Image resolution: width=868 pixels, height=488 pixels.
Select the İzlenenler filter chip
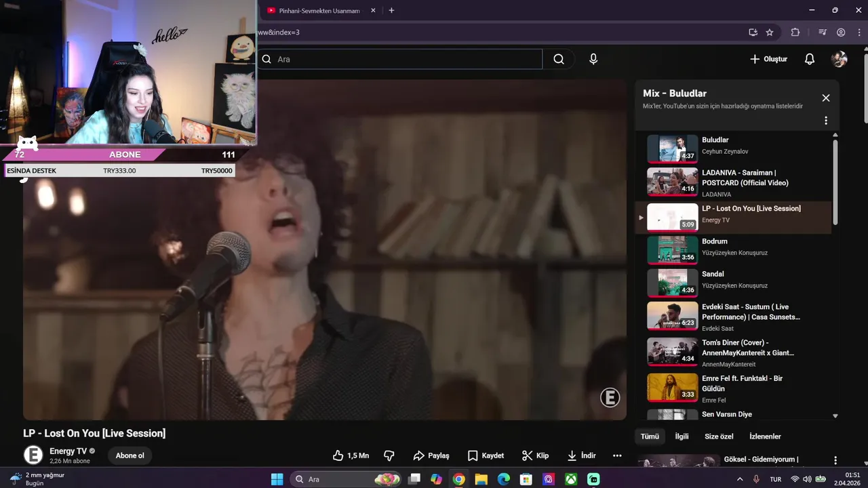[x=765, y=436]
